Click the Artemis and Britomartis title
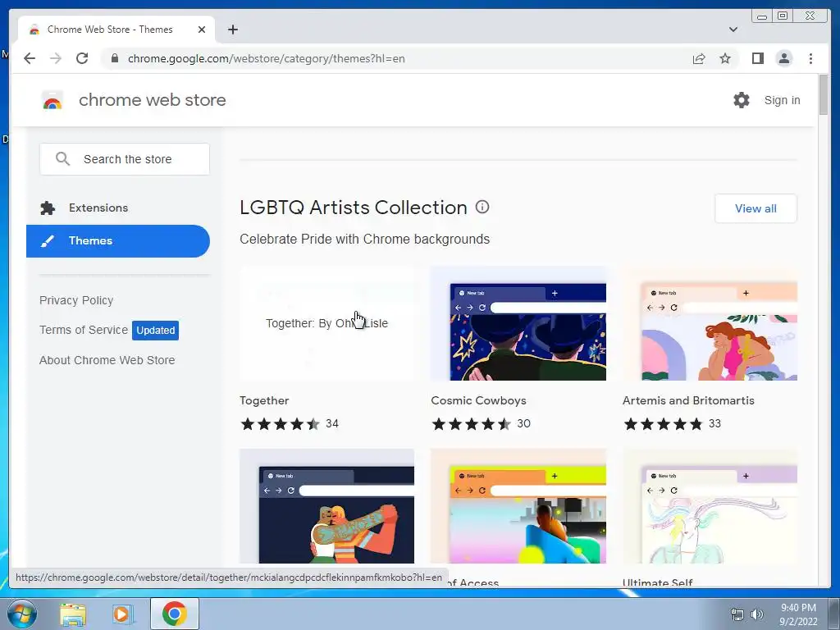 tap(688, 400)
